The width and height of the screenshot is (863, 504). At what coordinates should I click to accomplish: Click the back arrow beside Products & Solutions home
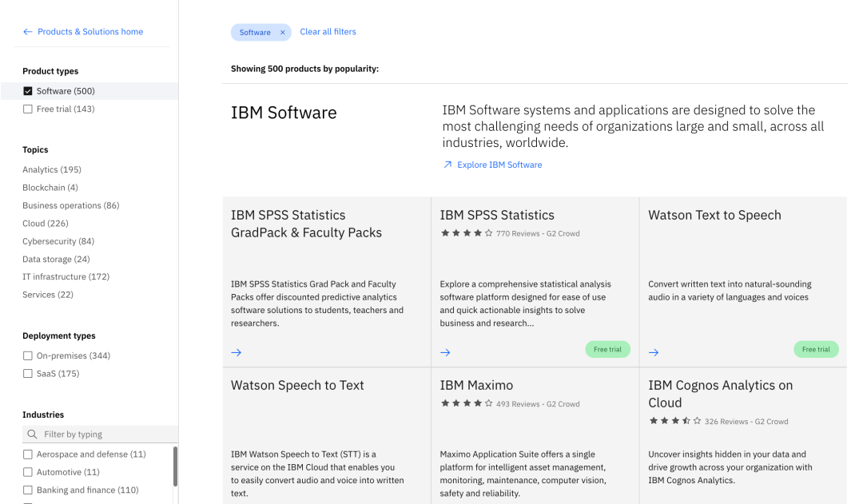click(28, 32)
